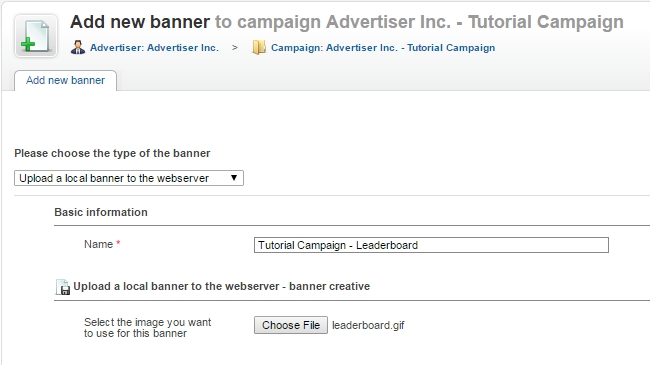Viewport: 650px width, 365px height.
Task: Click the Name field label
Action: click(99, 244)
